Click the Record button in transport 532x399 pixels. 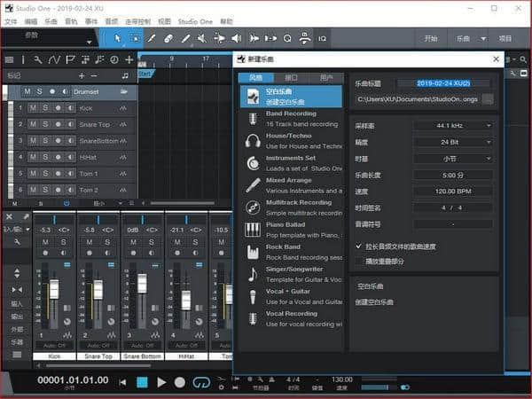tap(180, 382)
